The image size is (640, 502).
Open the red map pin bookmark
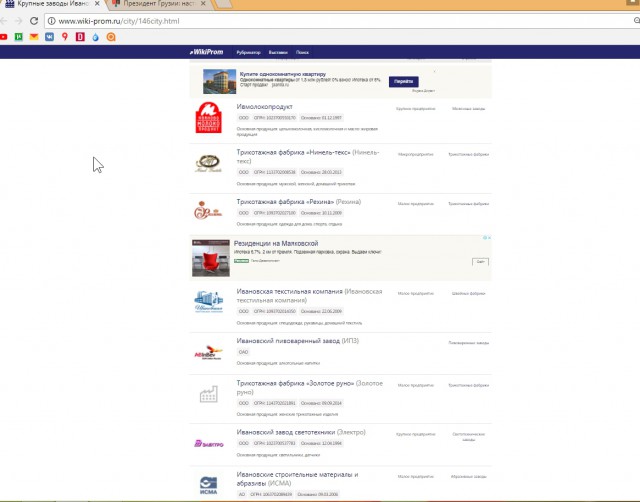click(64, 37)
